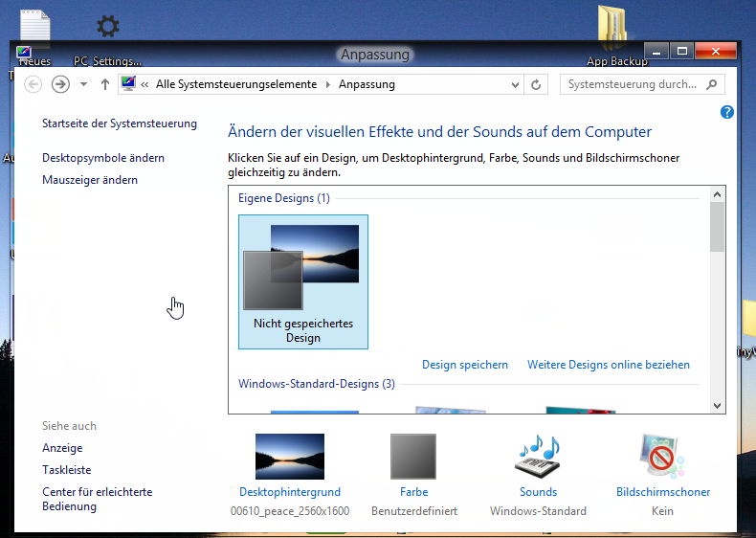Go up one level with up arrow

tap(105, 84)
